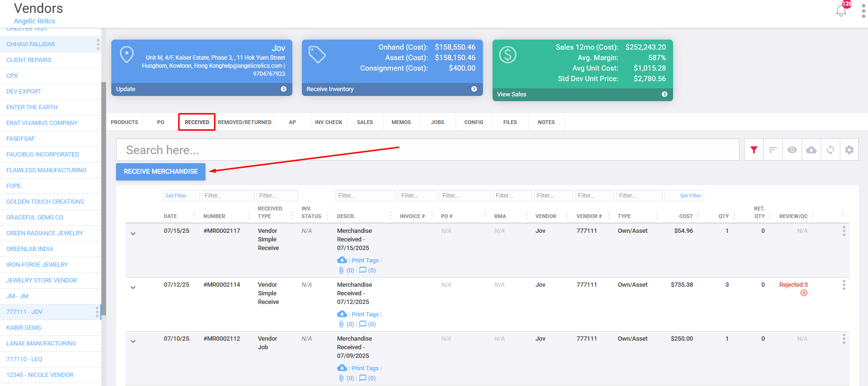Image resolution: width=868 pixels, height=386 pixels.
Task: Click the Update arrow circle icon
Action: pyautogui.click(x=284, y=89)
